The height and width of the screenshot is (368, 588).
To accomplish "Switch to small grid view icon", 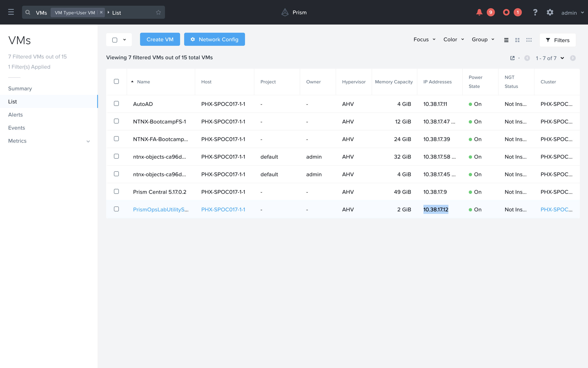I will [x=529, y=40].
